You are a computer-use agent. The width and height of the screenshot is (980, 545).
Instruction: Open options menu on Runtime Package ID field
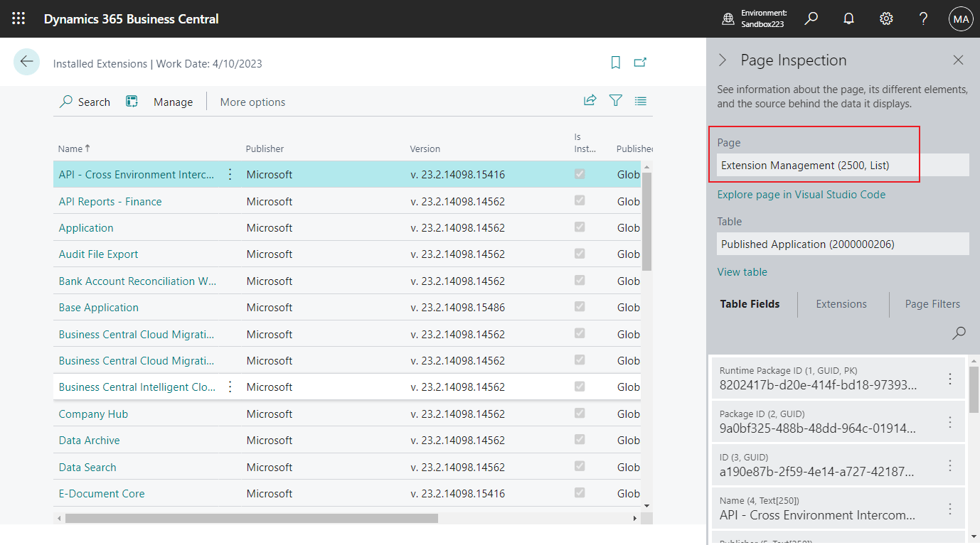950,379
